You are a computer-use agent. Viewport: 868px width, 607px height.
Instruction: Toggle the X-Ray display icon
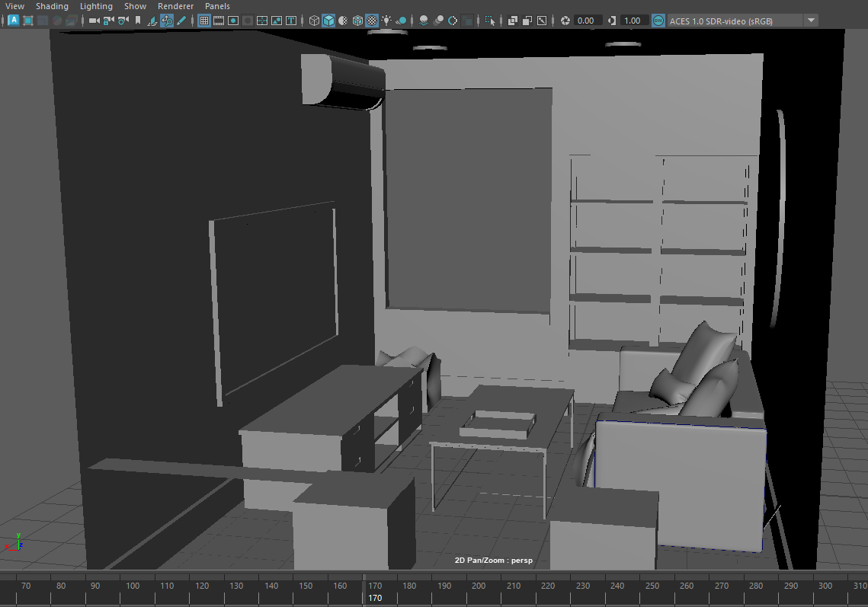pos(513,21)
